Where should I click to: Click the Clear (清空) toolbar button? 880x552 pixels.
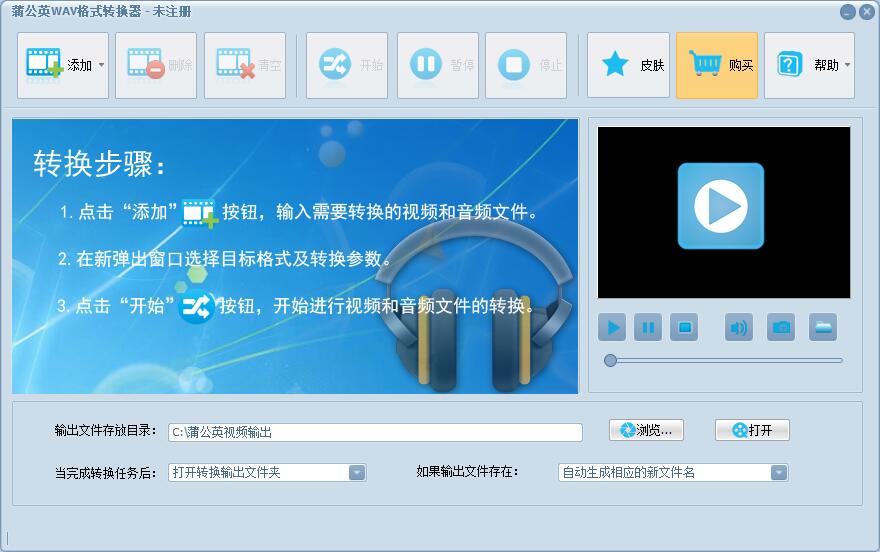point(245,66)
